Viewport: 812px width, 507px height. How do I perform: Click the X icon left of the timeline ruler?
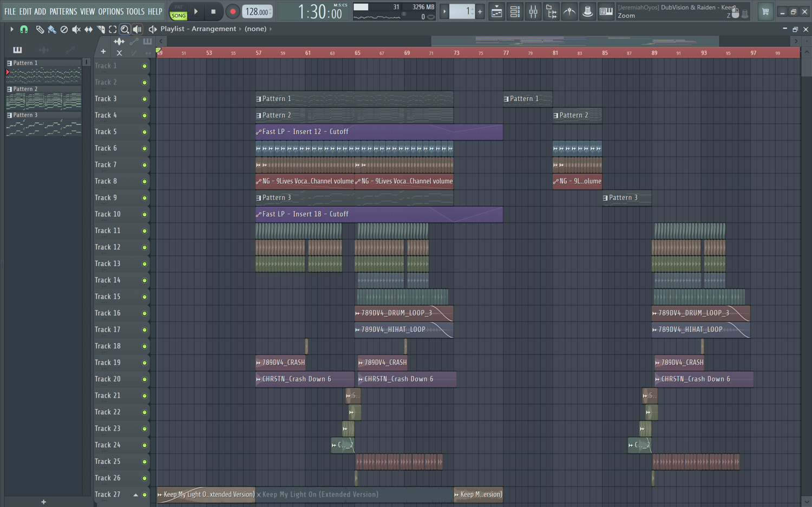click(119, 52)
